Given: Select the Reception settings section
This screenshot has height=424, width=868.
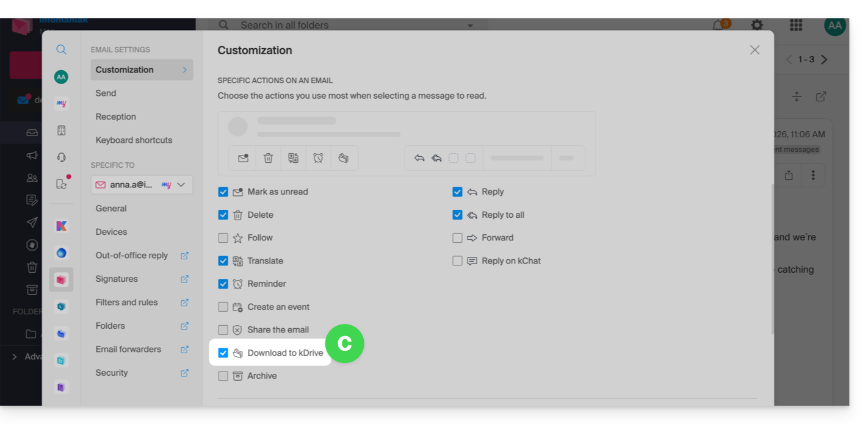Looking at the screenshot, I should (115, 117).
